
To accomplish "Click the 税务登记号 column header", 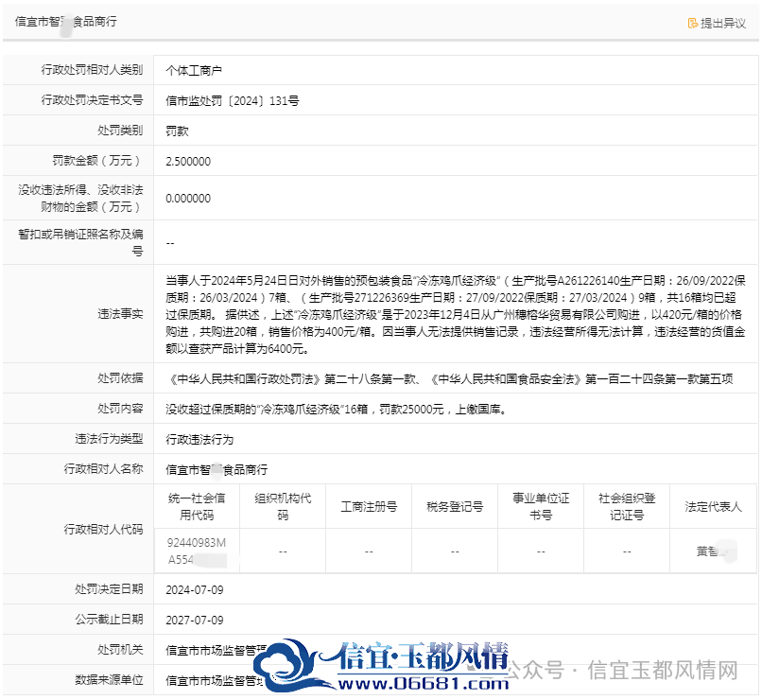I will coord(455,506).
